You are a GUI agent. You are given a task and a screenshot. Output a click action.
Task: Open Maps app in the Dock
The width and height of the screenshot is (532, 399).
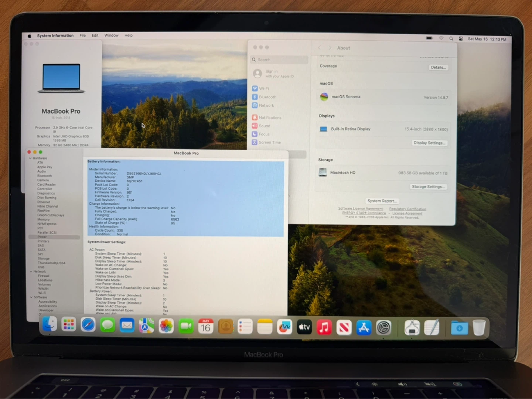[147, 326]
